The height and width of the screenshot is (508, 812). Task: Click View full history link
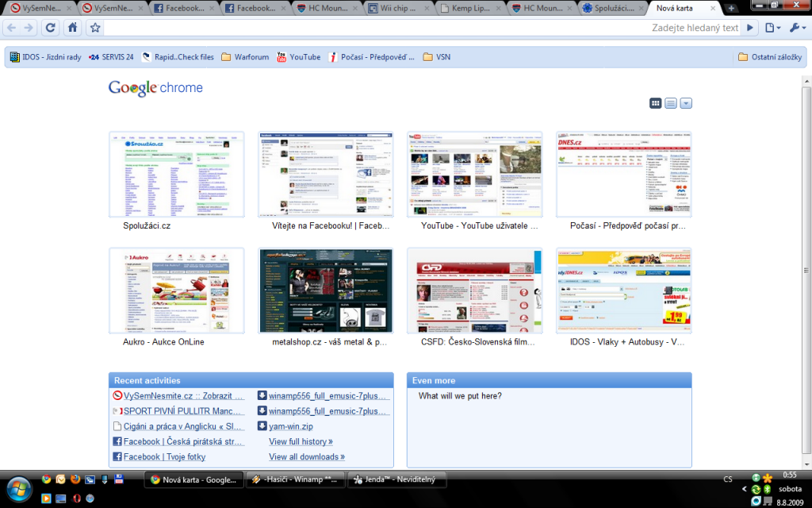(x=301, y=441)
